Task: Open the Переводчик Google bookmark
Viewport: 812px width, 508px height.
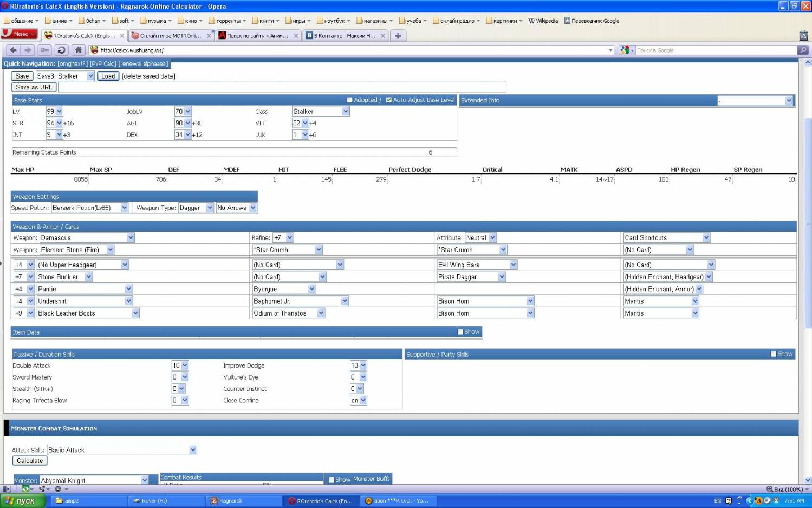Action: point(592,21)
